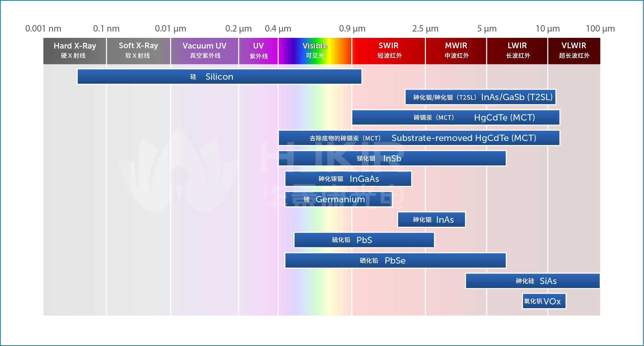Select the PbSe detector bar
Viewport: 644px width, 346px height.
[x=395, y=261]
